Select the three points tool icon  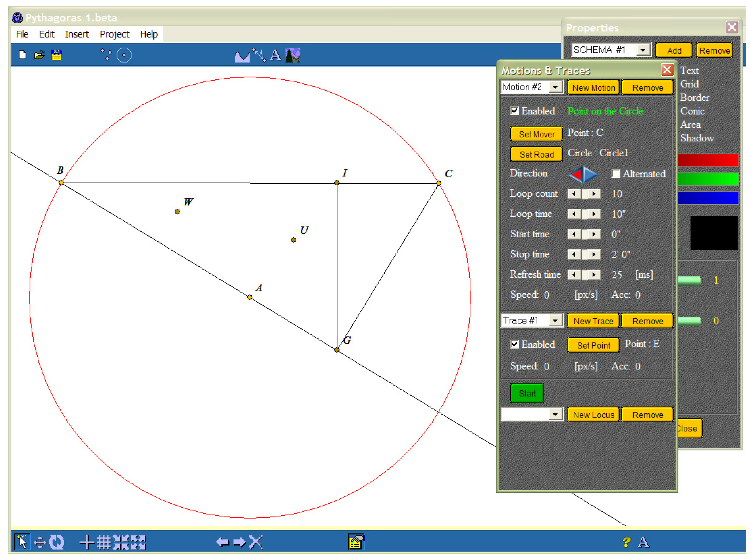coord(106,54)
